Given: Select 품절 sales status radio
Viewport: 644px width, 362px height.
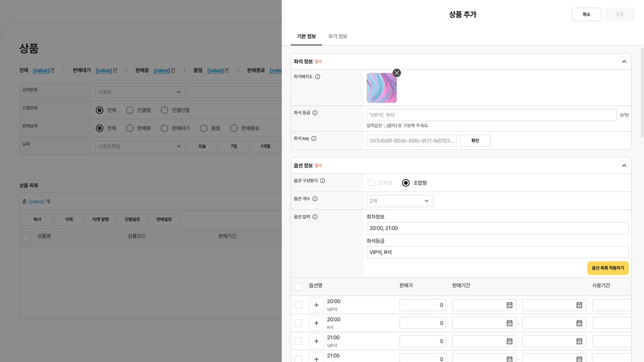Looking at the screenshot, I should click(x=204, y=128).
